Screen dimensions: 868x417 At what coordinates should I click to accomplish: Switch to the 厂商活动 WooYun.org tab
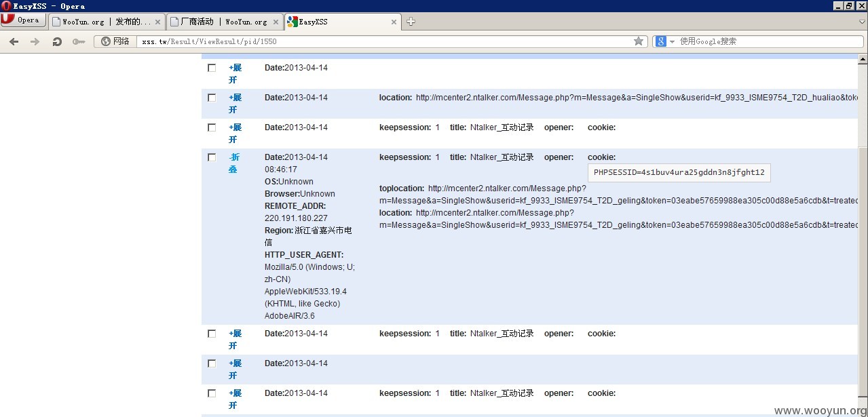[x=224, y=22]
